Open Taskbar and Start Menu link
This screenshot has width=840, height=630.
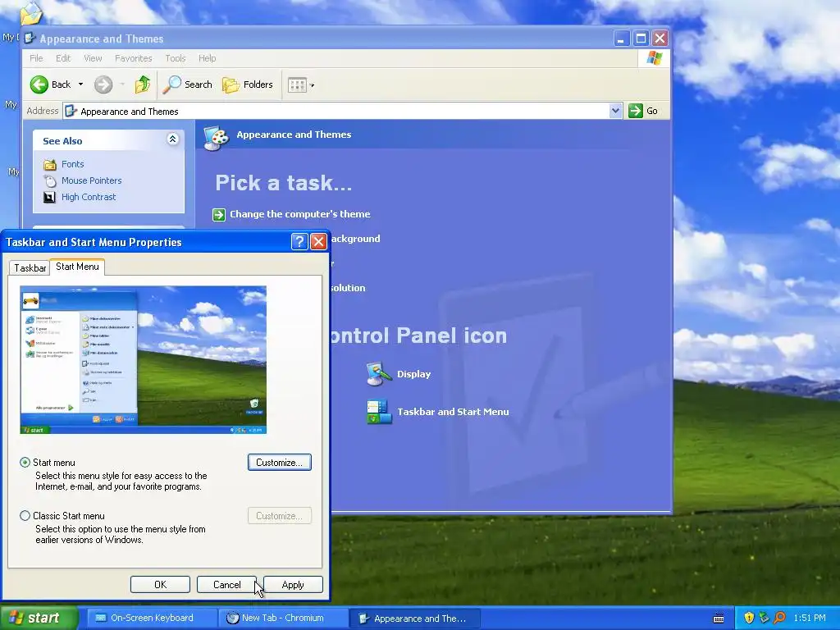pos(453,412)
